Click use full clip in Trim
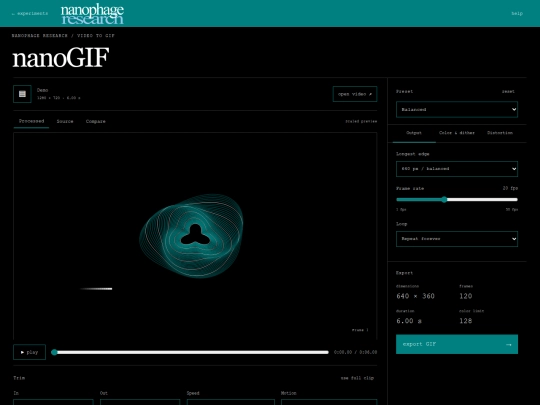The image size is (540, 405). (x=357, y=378)
